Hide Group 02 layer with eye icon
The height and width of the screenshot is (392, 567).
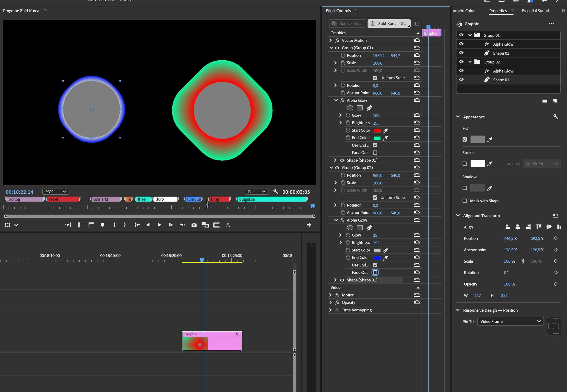point(461,62)
